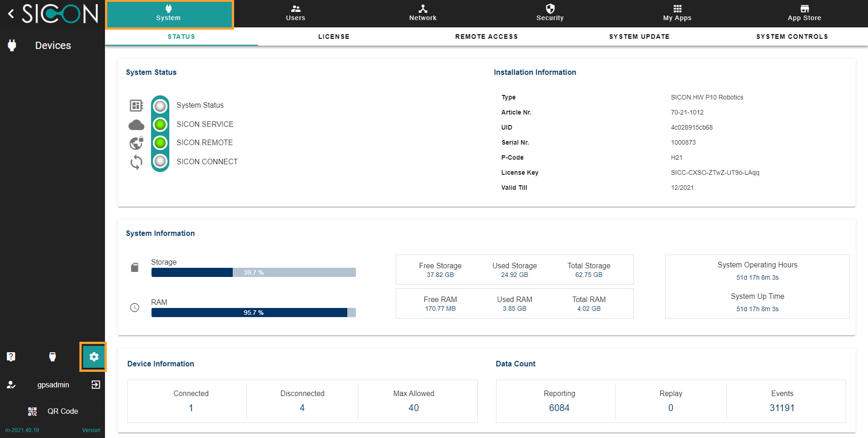Viewport: 868px width, 438px height.
Task: Click the back arrow beside SICON logo
Action: pos(11,14)
